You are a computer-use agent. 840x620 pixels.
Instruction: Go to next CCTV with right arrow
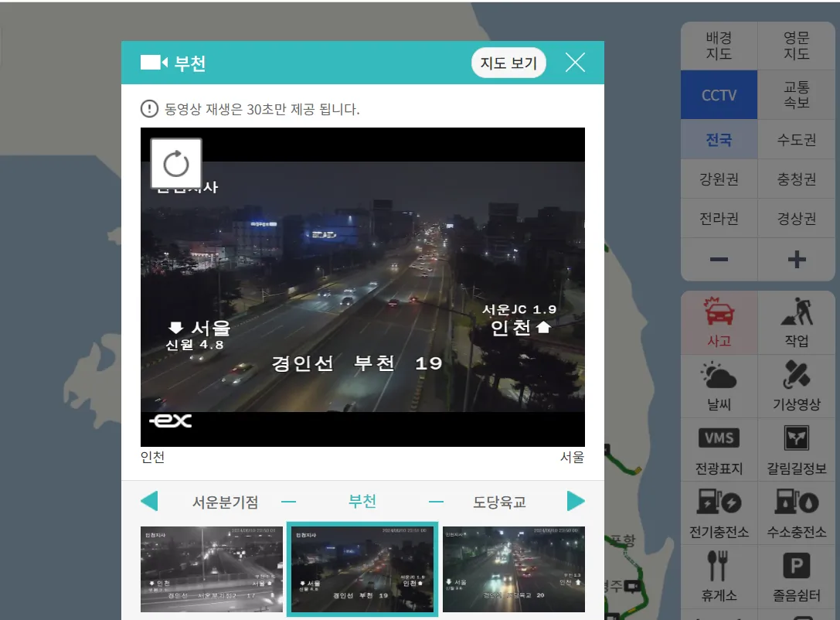tap(576, 501)
